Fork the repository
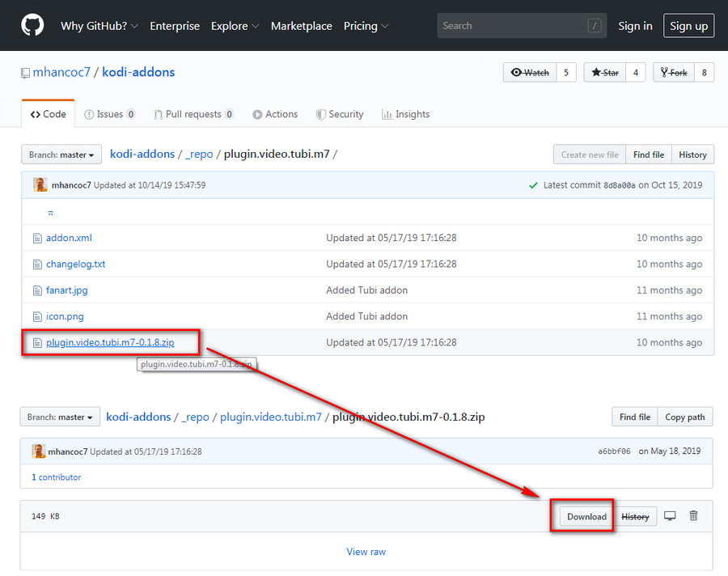 pos(674,73)
